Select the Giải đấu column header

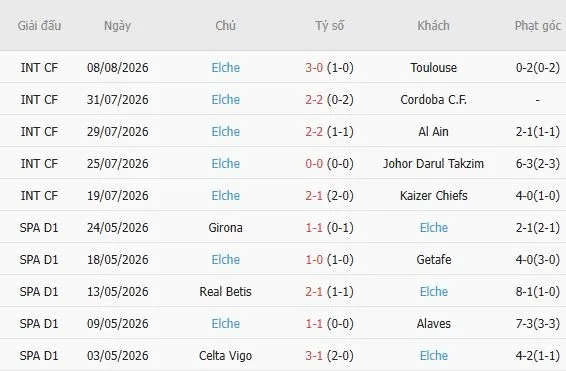tap(39, 26)
